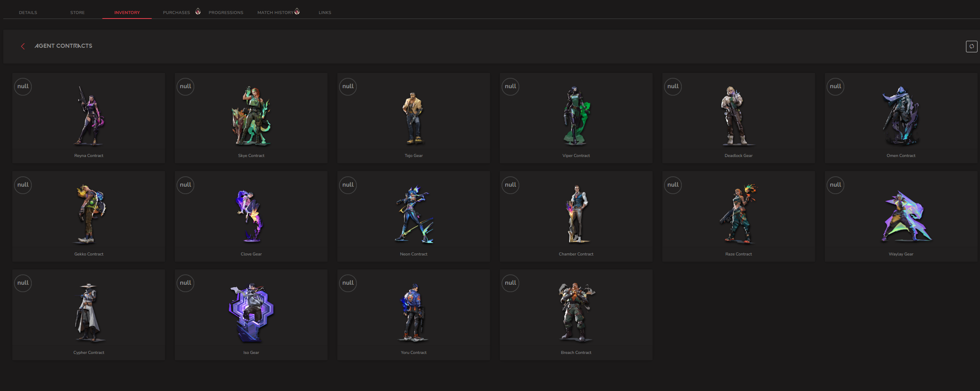Select the Inventory tab
The height and width of the screenshot is (391, 980).
tap(127, 12)
